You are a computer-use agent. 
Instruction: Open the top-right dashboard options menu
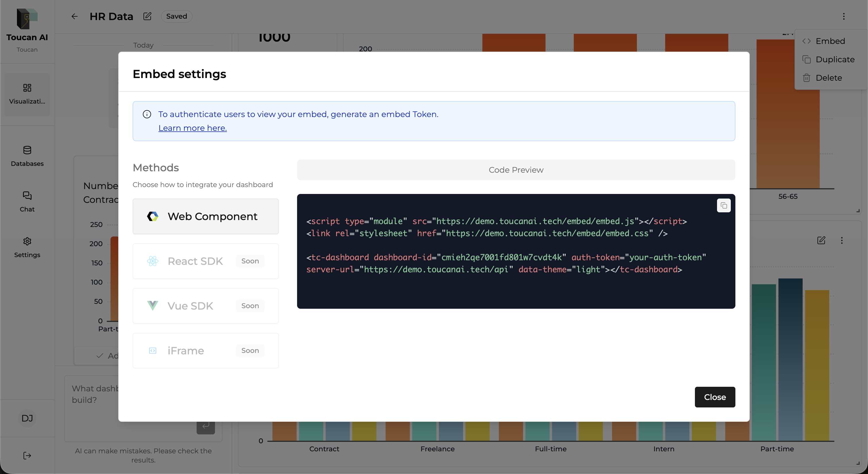point(844,16)
